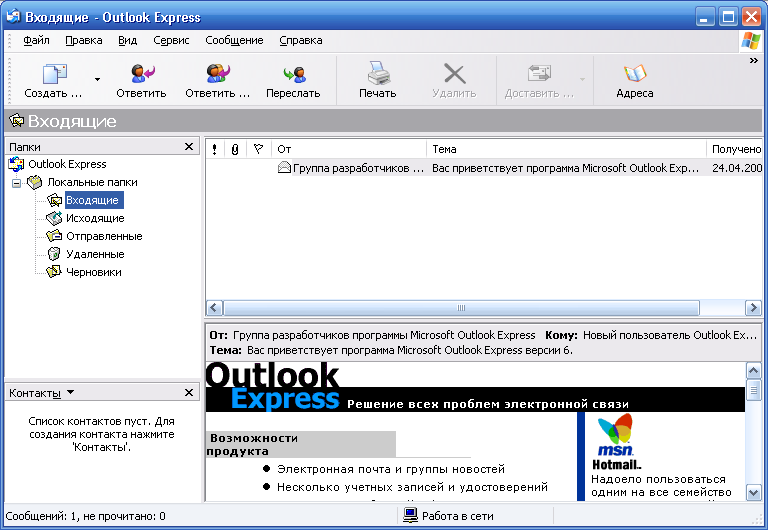Select the Удаленные folder

pyautogui.click(x=95, y=254)
